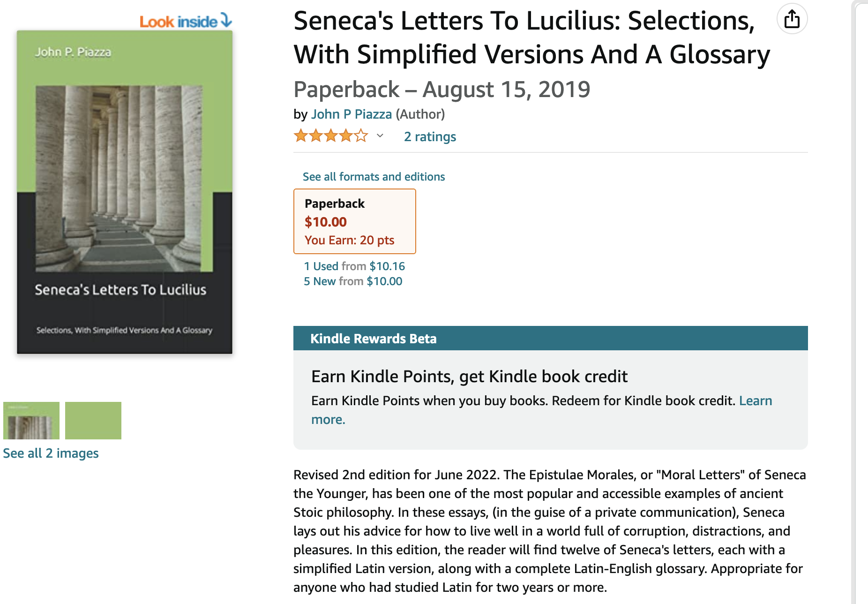Click the book title heading

pos(531,38)
